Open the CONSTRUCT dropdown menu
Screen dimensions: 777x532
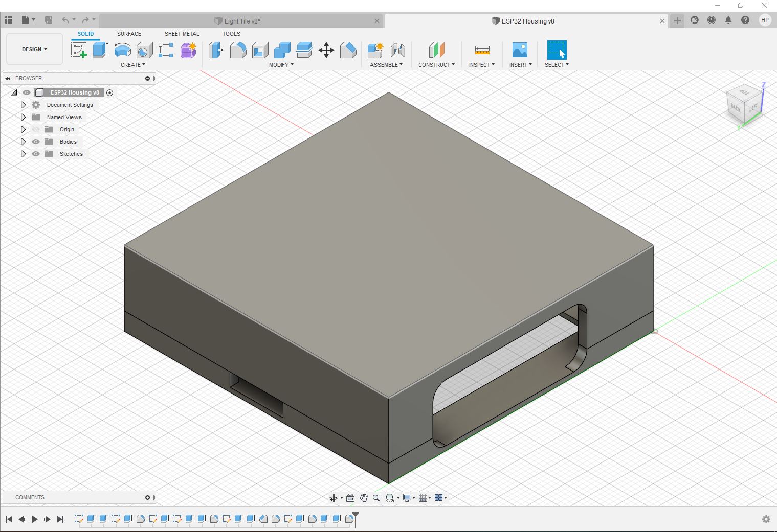(436, 65)
